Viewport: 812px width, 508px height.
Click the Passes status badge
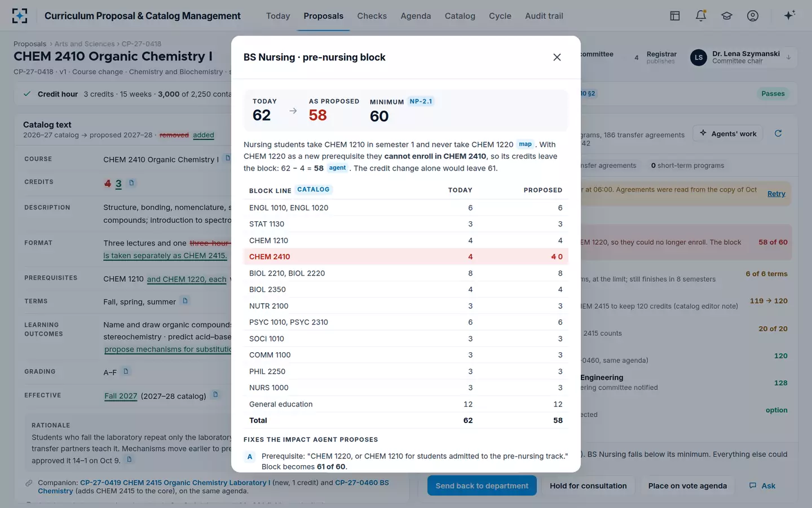tap(773, 94)
